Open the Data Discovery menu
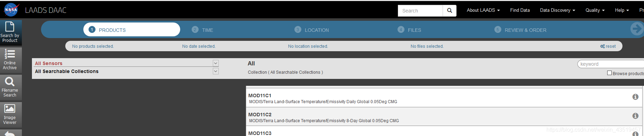 tap(558, 10)
